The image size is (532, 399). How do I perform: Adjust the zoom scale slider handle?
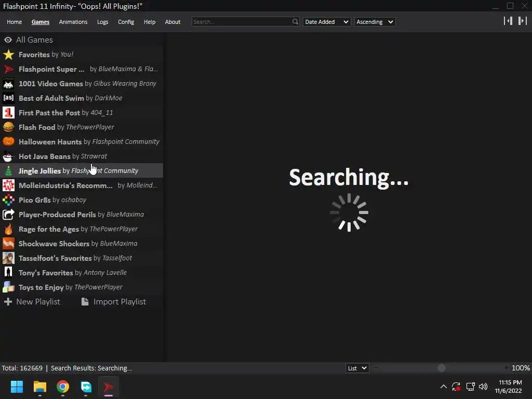pos(442,368)
